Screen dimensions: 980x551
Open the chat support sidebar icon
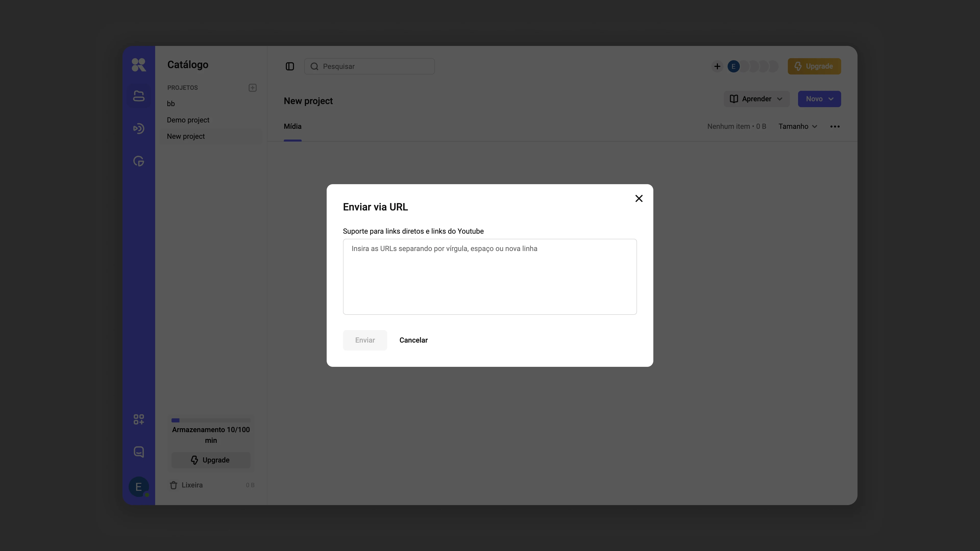pos(139,452)
